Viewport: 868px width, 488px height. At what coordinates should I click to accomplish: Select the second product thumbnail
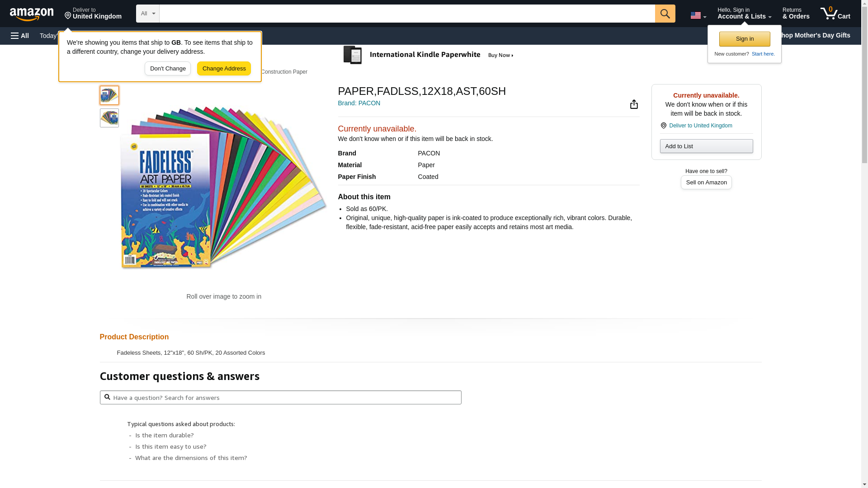(109, 118)
